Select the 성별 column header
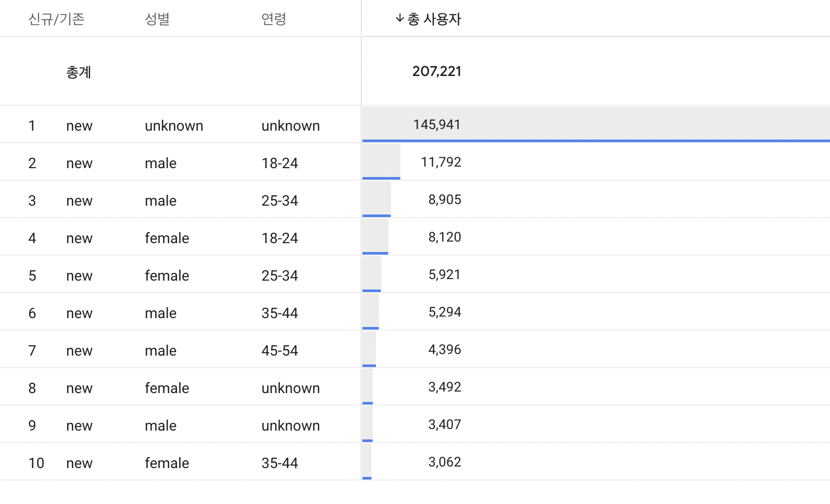This screenshot has width=830, height=504. click(x=157, y=19)
